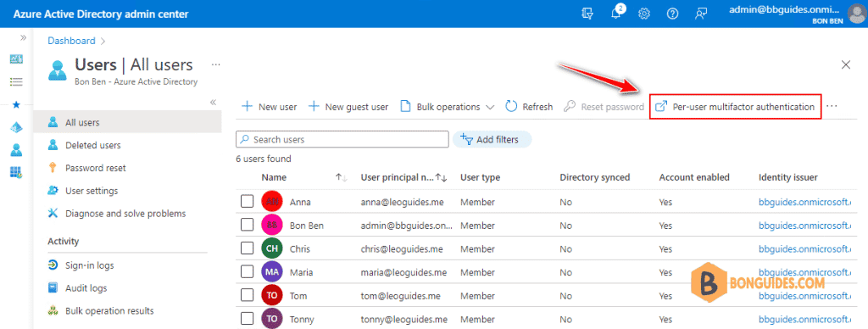Sort by the Name column arrows
Image resolution: width=868 pixels, height=329 pixels.
342,178
